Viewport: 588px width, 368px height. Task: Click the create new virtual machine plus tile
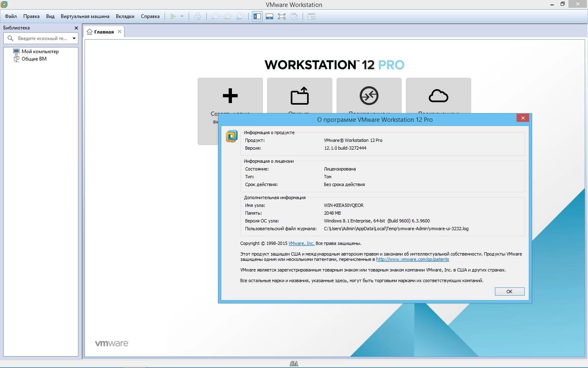pyautogui.click(x=230, y=96)
